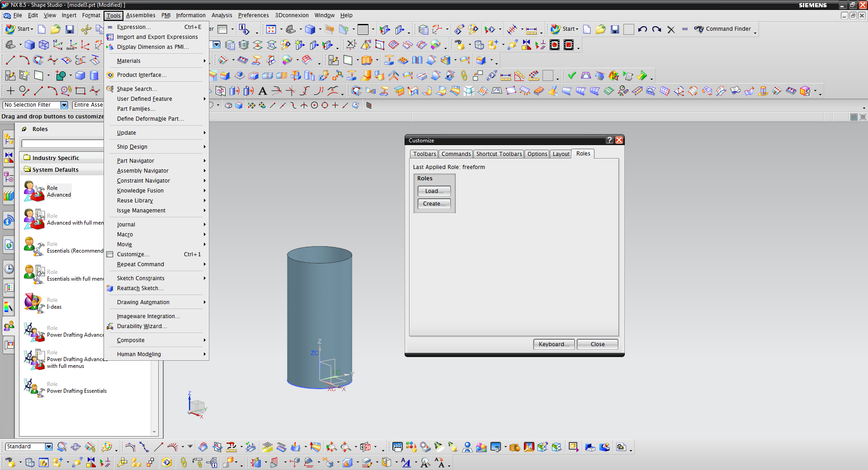Click the help question mark in Customize dialog
This screenshot has width=868, height=470.
[609, 140]
